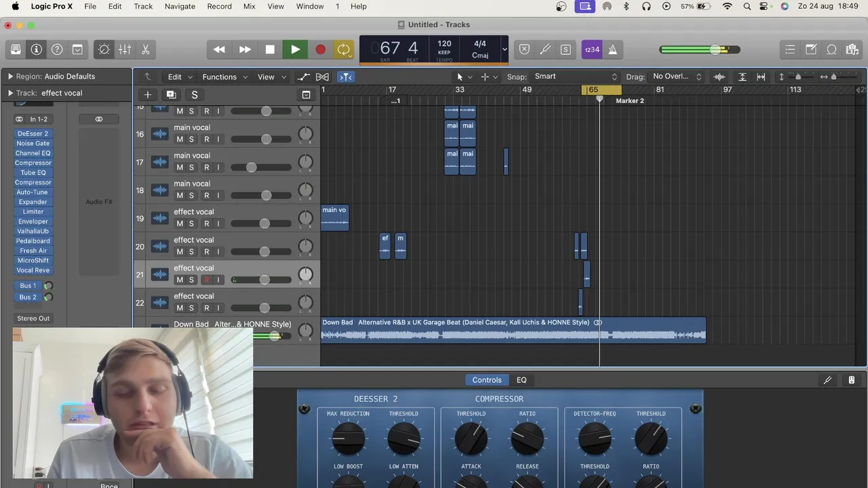The width and height of the screenshot is (868, 488).
Task: Open the Toolbar button next to Quick Help
Action: pos(77,49)
